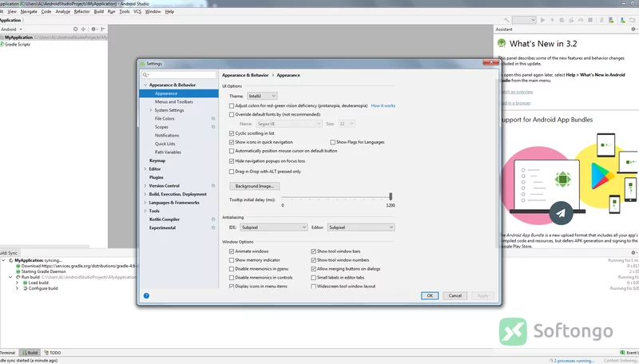Select Menus and Toolbars settings page

click(173, 102)
